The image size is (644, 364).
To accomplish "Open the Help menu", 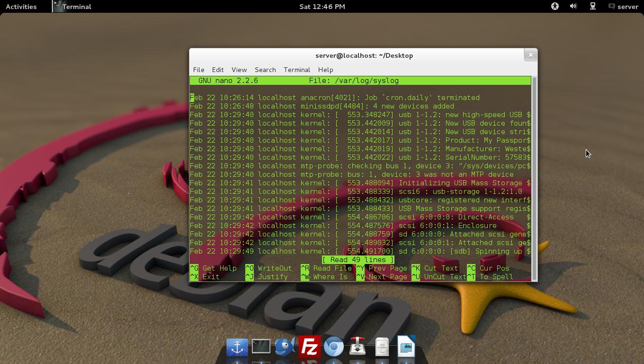I will point(325,70).
